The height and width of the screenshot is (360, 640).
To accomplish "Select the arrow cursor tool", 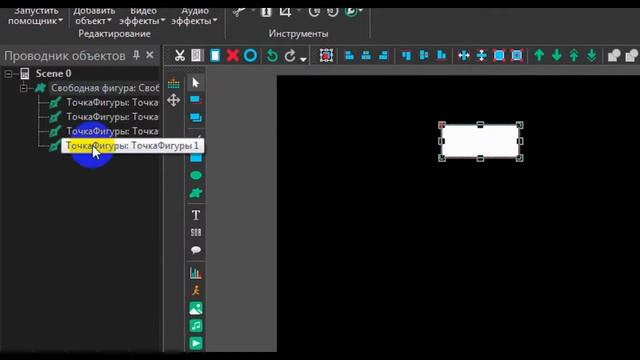I will [196, 83].
